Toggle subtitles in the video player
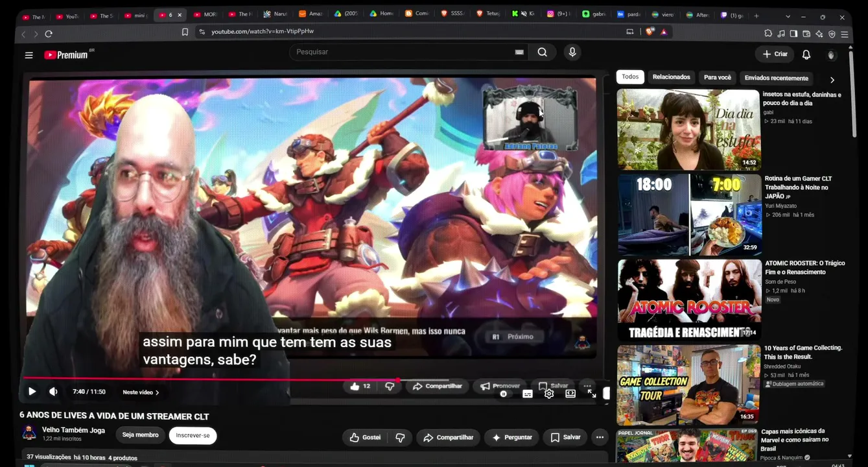868x467 pixels. pos(528,394)
